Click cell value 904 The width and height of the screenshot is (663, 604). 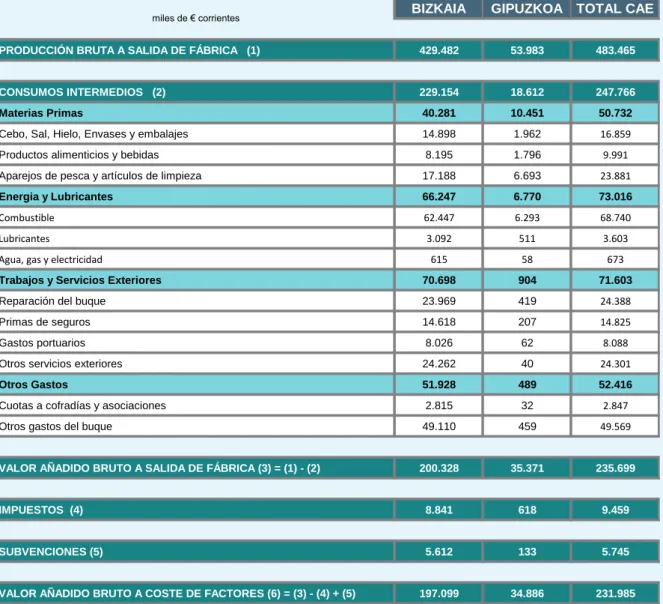point(527,280)
